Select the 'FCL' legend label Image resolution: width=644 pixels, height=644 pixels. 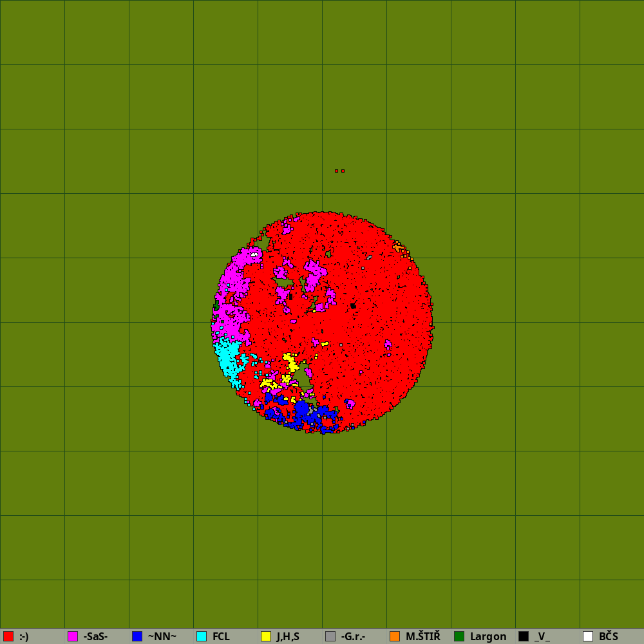coord(221,637)
